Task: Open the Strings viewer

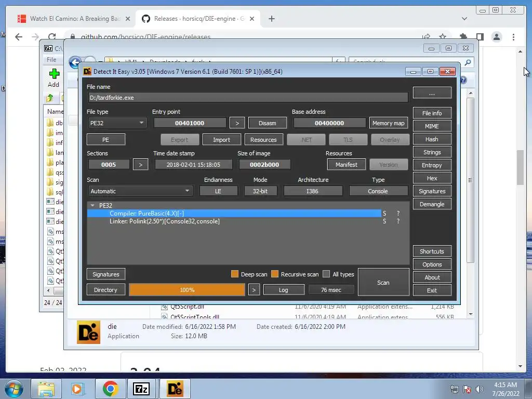Action: coord(432,152)
